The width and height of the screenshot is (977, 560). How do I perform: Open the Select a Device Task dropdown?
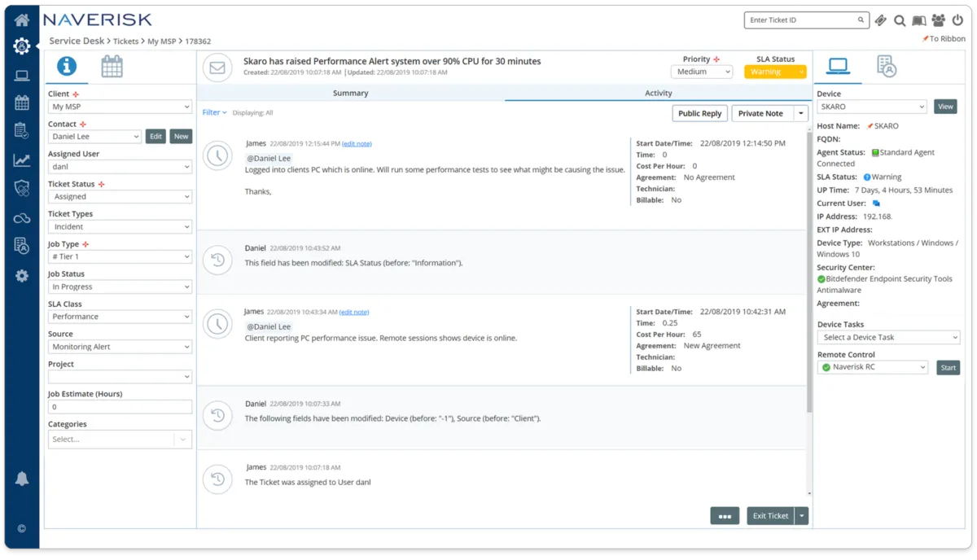click(888, 337)
